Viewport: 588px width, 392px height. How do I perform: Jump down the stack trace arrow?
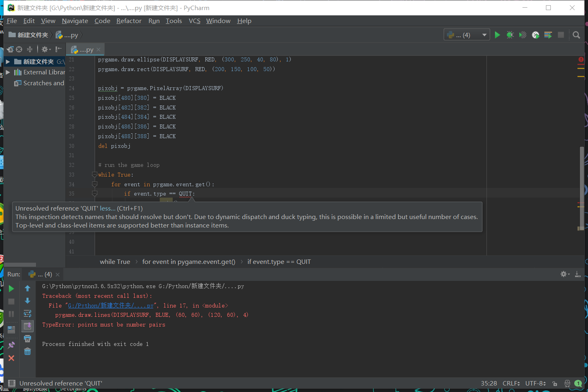point(27,301)
